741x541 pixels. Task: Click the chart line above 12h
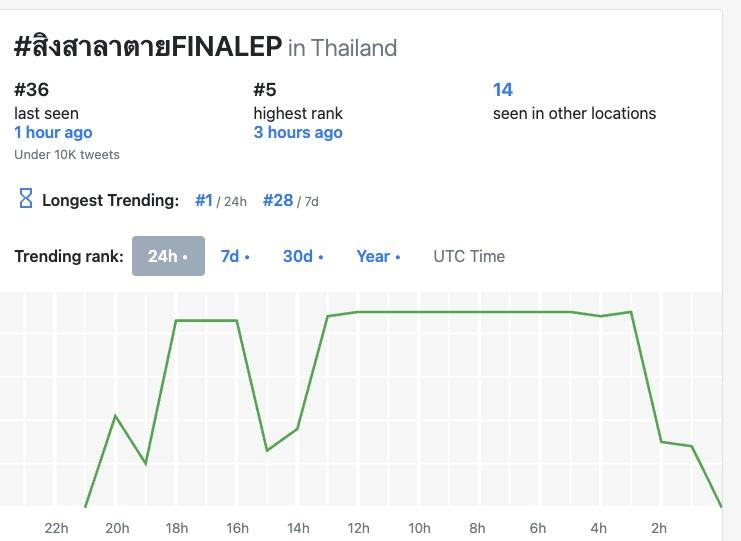358,312
